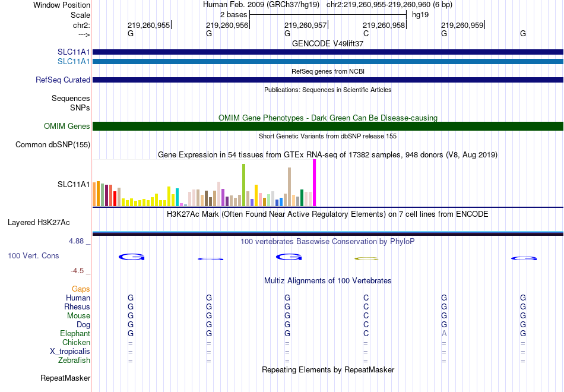The image size is (564, 392).
Task: Select the RepeatMasker track label
Action: pos(65,378)
